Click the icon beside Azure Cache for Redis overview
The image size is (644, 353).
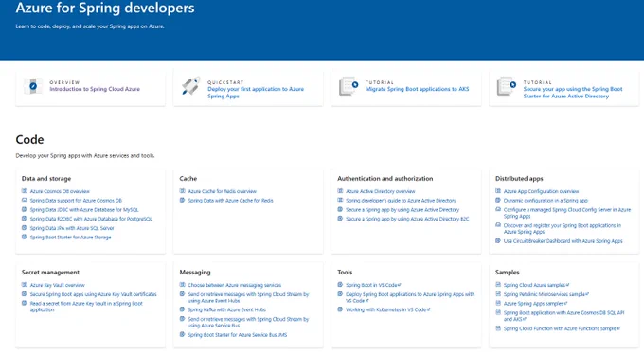coord(183,191)
